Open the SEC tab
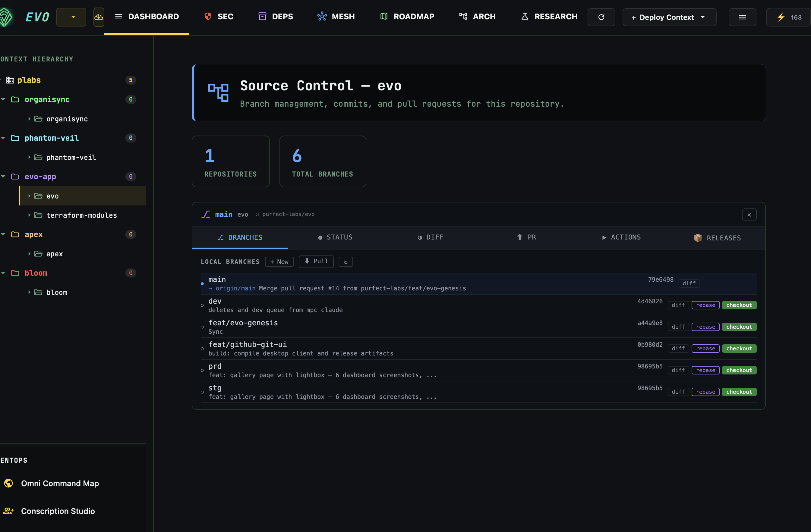The image size is (811, 532). coord(218,17)
